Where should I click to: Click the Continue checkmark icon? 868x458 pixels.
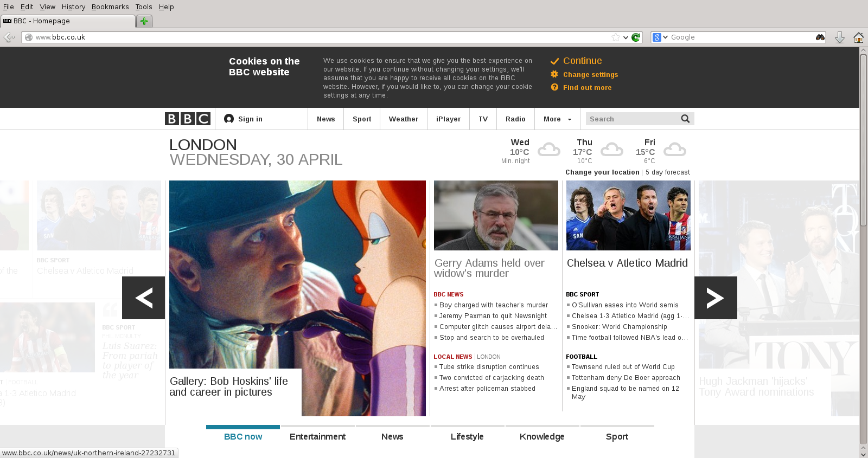[x=554, y=61]
